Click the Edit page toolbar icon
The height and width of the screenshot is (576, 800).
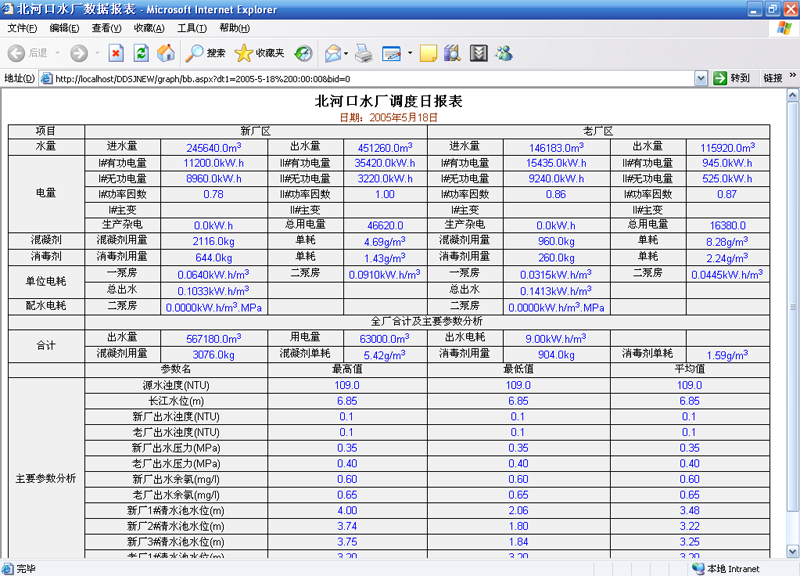point(391,53)
